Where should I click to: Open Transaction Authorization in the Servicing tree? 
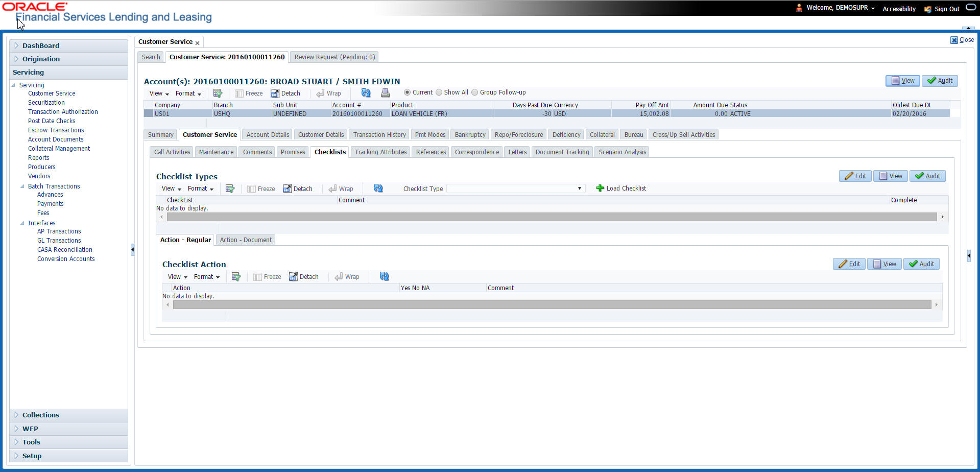[63, 112]
